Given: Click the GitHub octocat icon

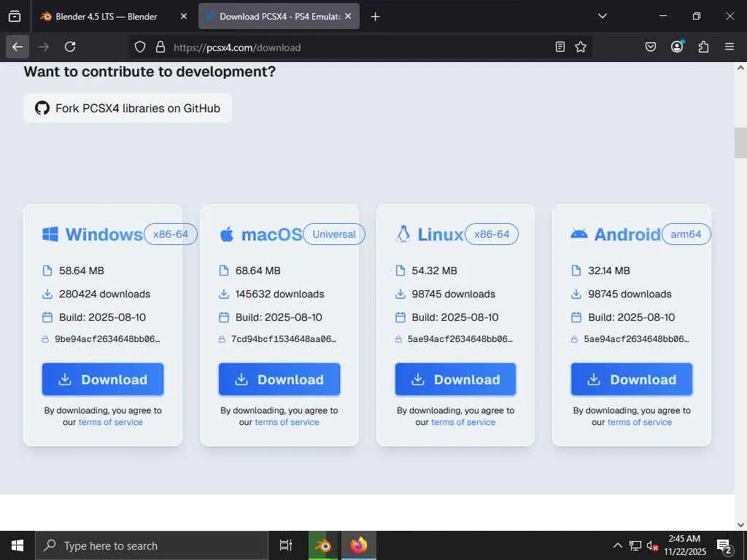Looking at the screenshot, I should [x=42, y=108].
